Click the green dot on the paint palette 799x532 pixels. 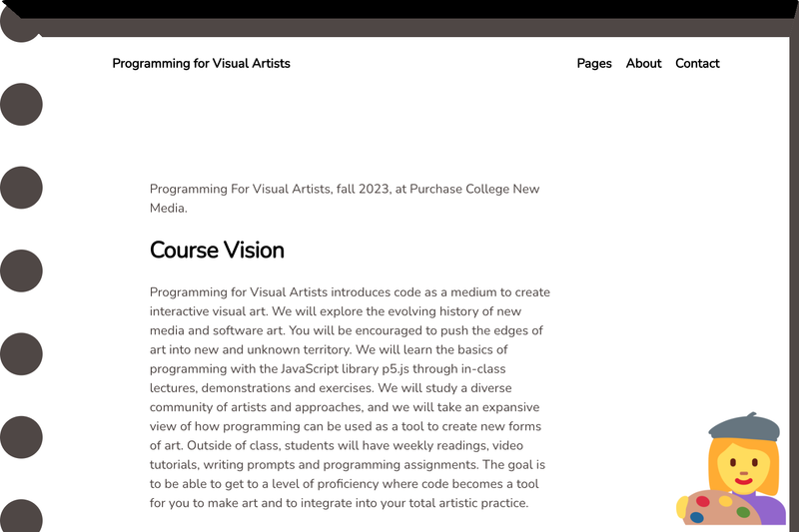(743, 512)
